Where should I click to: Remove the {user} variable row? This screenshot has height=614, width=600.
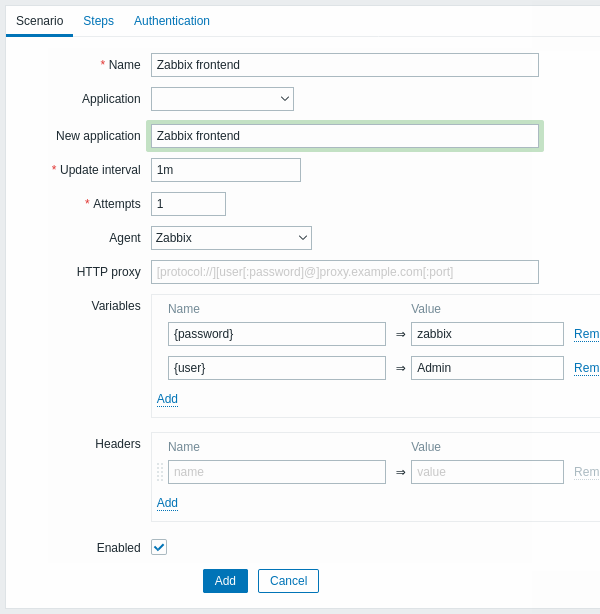pos(586,368)
